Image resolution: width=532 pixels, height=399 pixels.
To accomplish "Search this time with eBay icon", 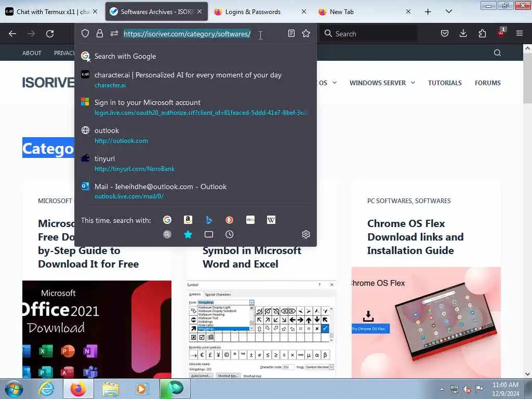I will (x=250, y=220).
